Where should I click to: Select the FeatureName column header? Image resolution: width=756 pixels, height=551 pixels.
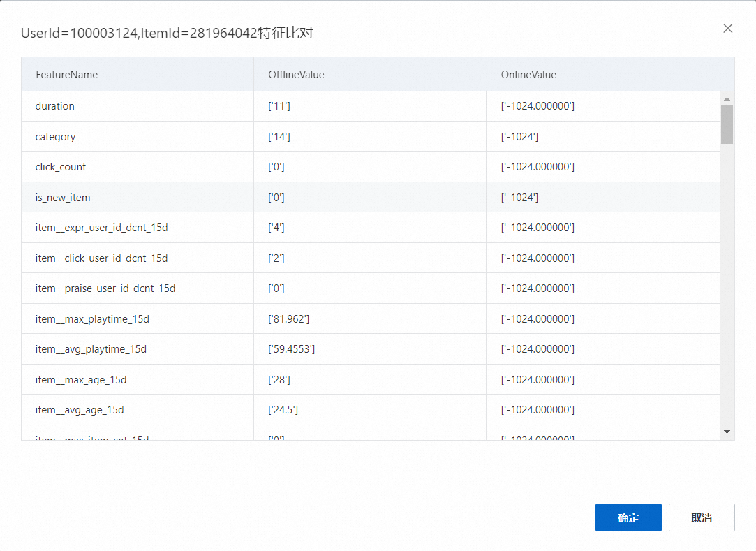pyautogui.click(x=66, y=74)
